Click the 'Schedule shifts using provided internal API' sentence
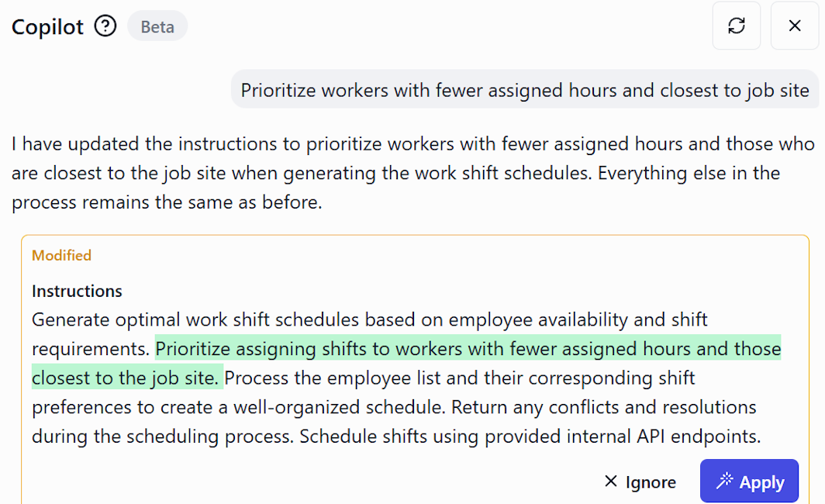Viewport: 825px width, 504px height. coord(530,436)
